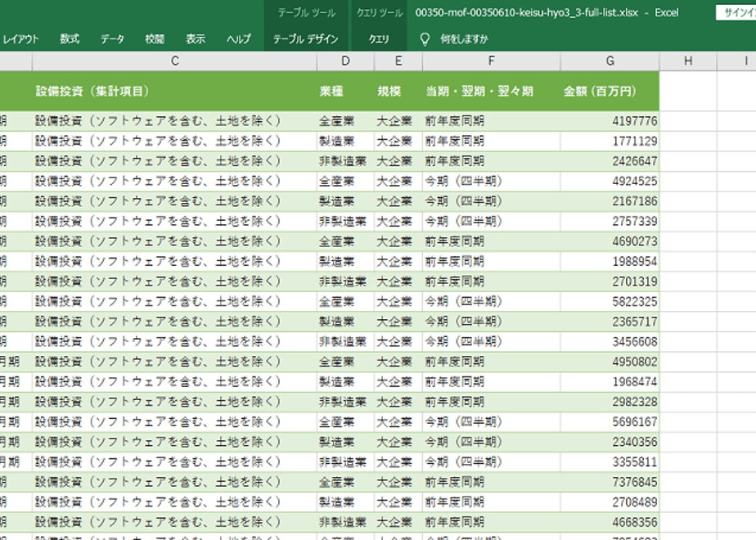This screenshot has height=540, width=756.
Task: Click 非製造業 in the 3456608 row
Action: [343, 342]
